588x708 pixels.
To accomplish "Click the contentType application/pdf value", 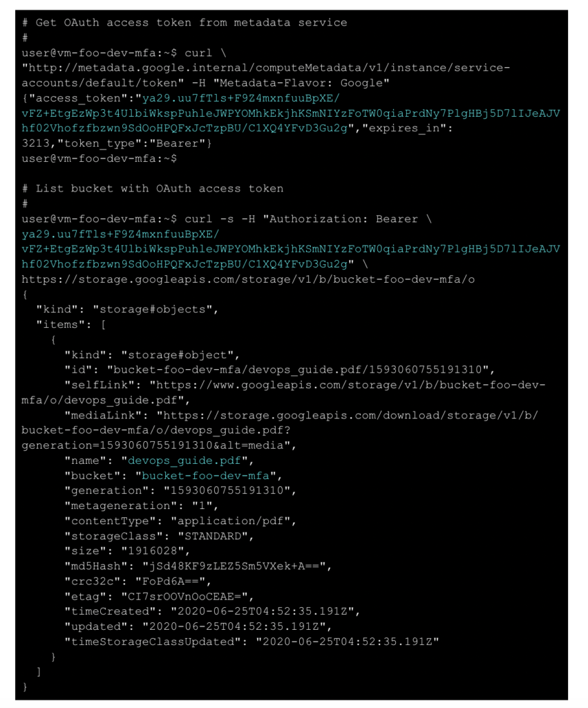I will tap(230, 521).
